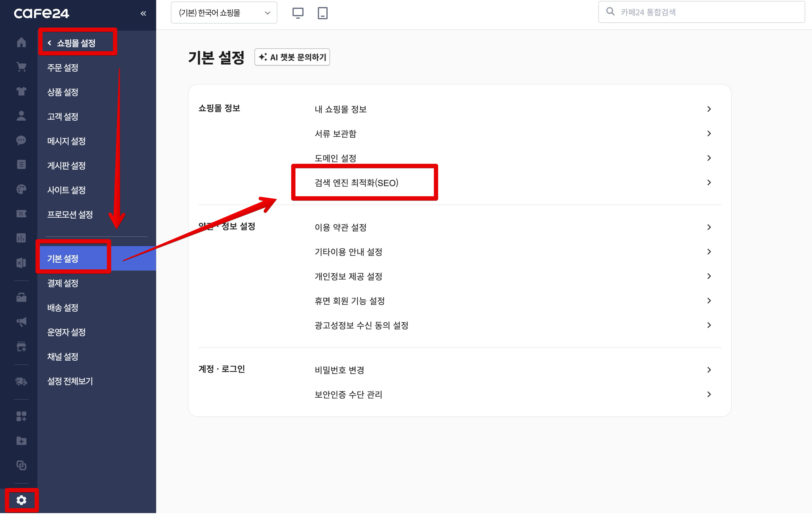Open the palette design icon
Screen dimensions: 812x514
click(21, 189)
